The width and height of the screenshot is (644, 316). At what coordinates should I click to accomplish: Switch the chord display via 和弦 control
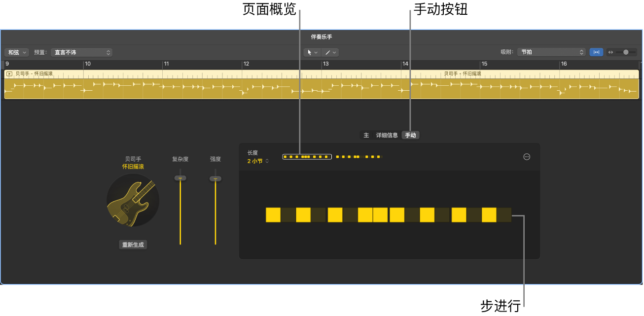pos(16,52)
